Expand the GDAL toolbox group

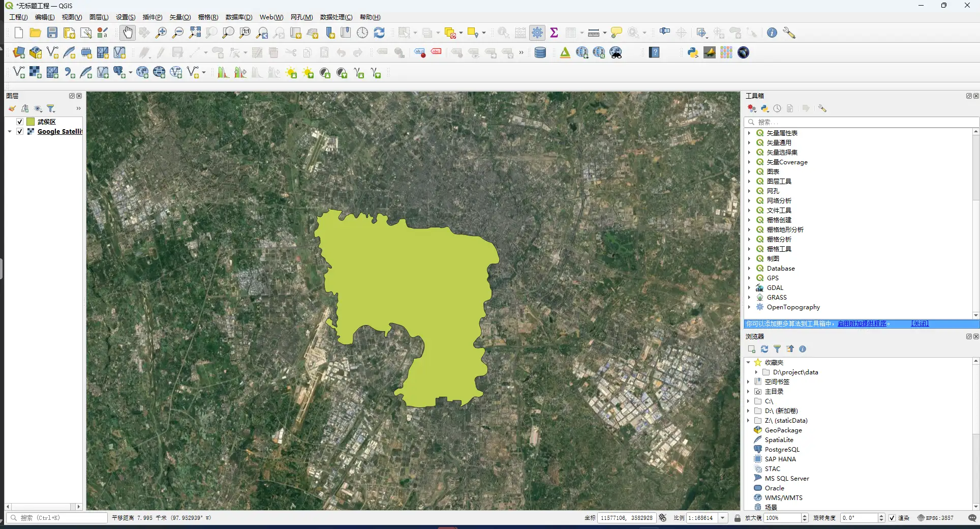[749, 288]
